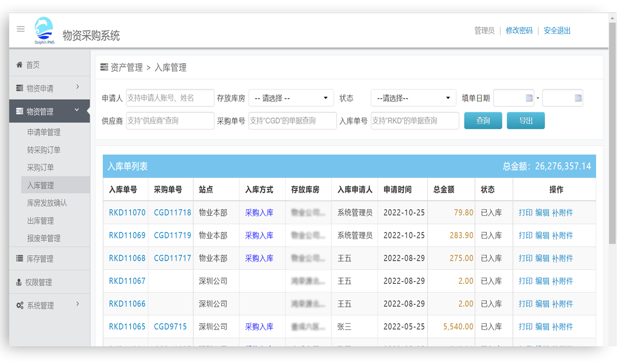Click the 系统管理 gears icon
The image size is (626, 364).
click(x=19, y=306)
